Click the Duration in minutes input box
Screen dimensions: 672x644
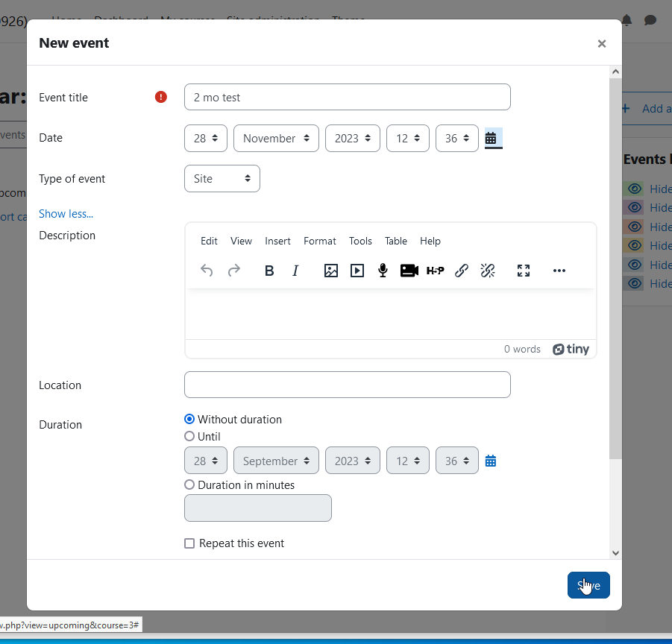click(258, 508)
